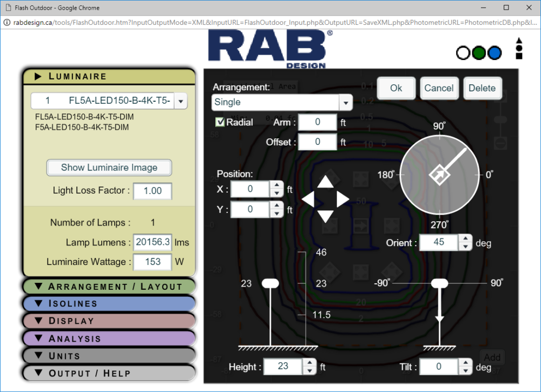
Task: Click the height slider handle at 23
Action: point(270,283)
